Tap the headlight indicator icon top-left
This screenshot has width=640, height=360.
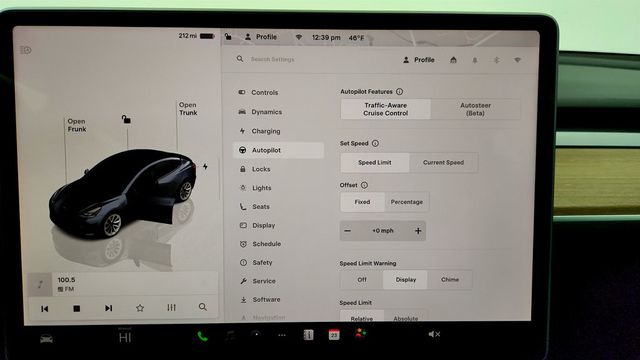26,50
